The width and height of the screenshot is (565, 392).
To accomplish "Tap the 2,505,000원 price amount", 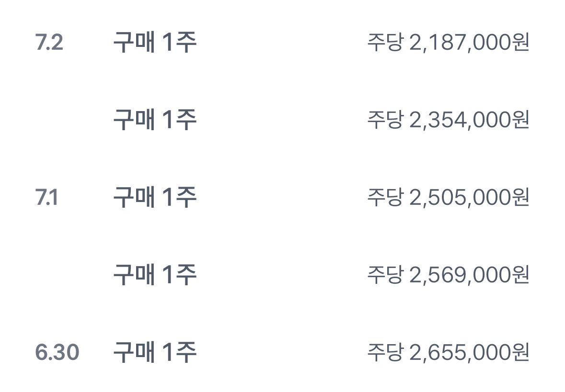I will pos(469,198).
